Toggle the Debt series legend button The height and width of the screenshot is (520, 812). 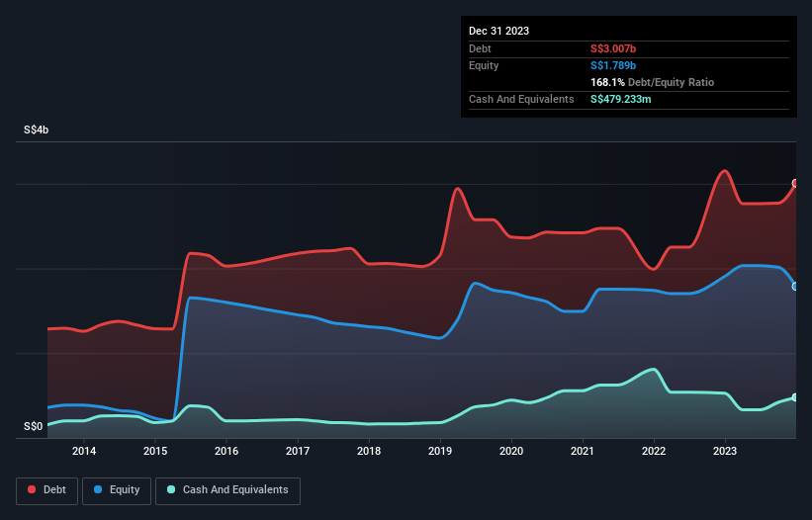tap(47, 490)
